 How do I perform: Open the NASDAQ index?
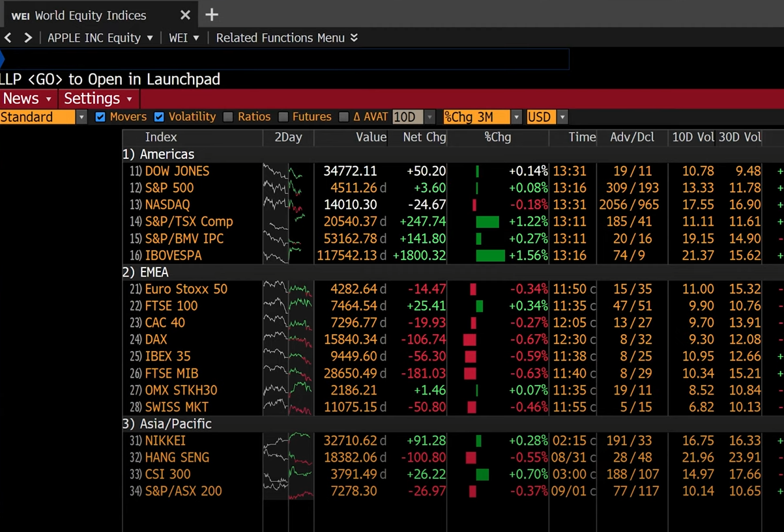167,205
